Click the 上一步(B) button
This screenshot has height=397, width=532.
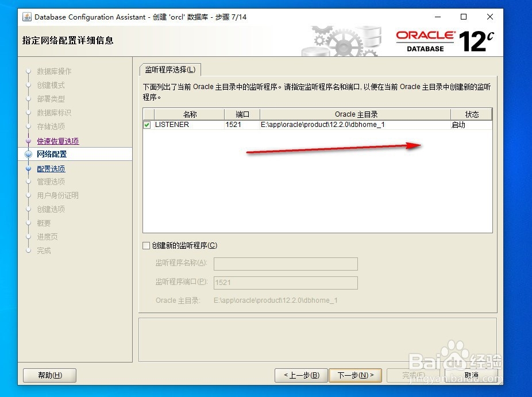pyautogui.click(x=300, y=375)
